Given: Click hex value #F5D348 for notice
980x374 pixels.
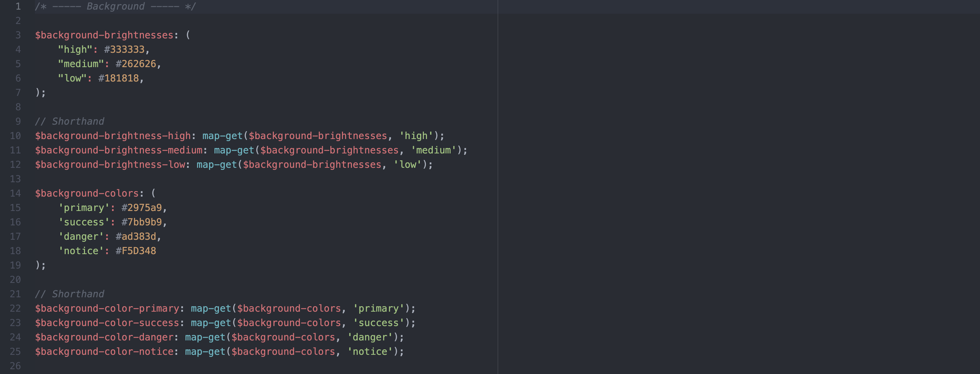Looking at the screenshot, I should (x=136, y=251).
